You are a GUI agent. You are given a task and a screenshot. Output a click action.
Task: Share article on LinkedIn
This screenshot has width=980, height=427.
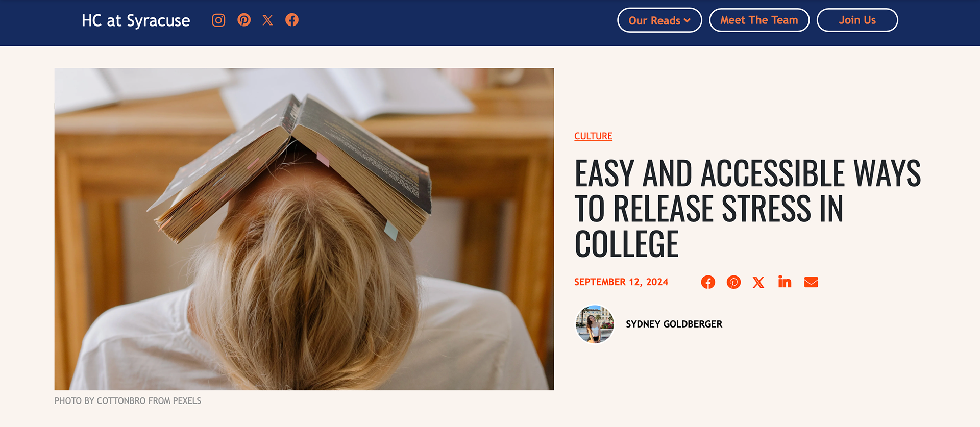click(785, 282)
